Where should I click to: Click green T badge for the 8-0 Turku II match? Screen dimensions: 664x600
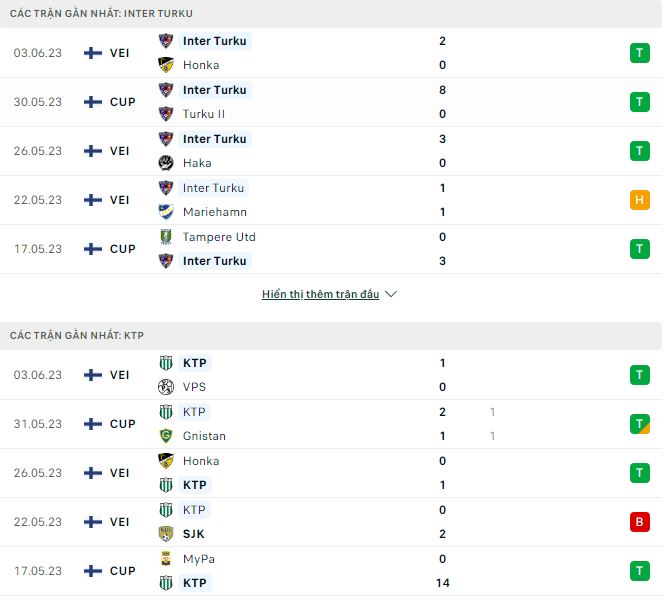tap(640, 102)
